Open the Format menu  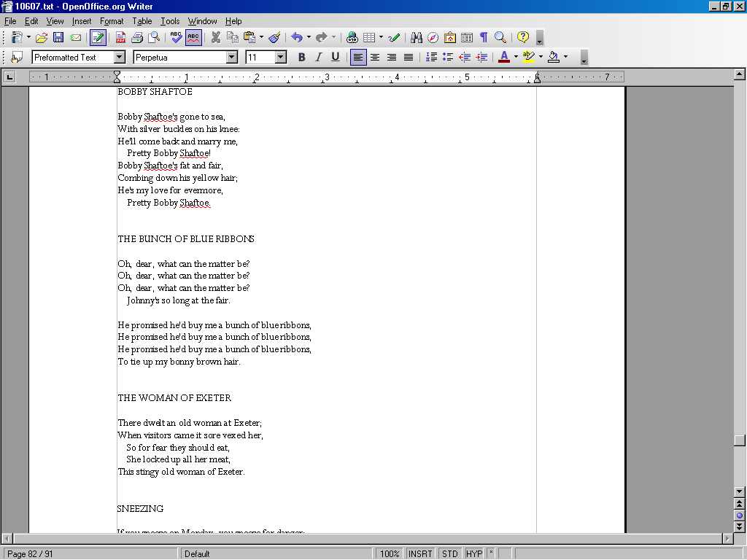click(112, 21)
